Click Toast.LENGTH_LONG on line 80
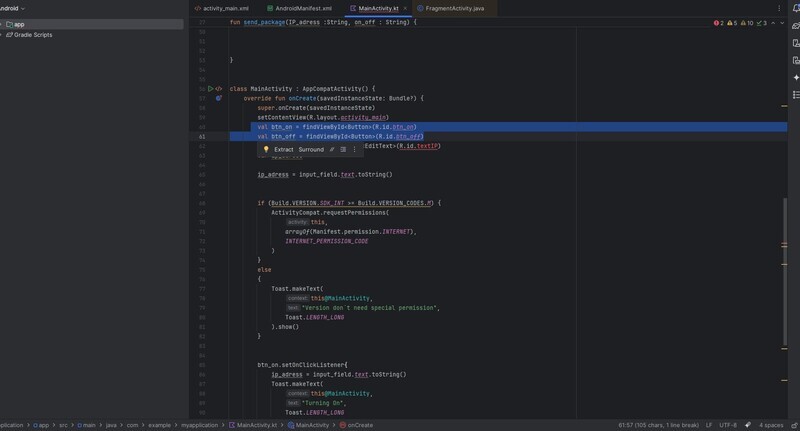 [x=315, y=317]
